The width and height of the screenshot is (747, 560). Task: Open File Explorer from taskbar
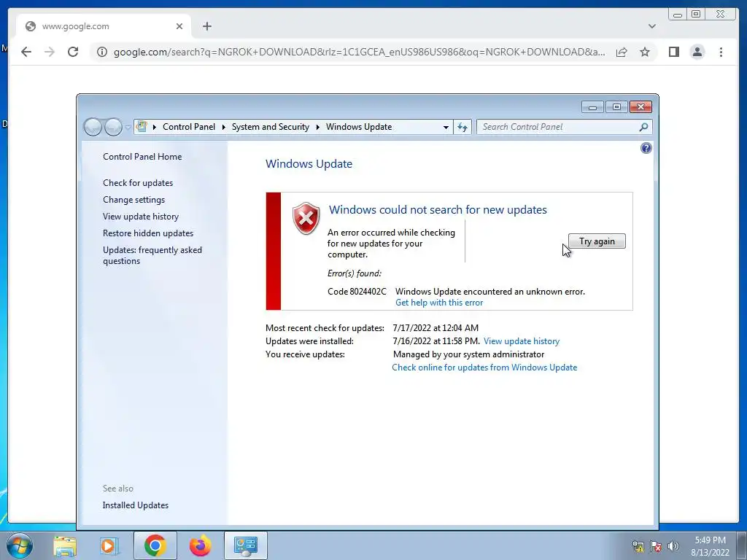pos(65,545)
